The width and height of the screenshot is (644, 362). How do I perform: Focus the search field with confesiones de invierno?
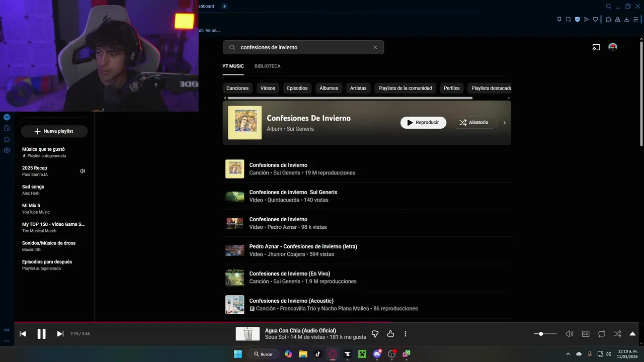pyautogui.click(x=303, y=47)
